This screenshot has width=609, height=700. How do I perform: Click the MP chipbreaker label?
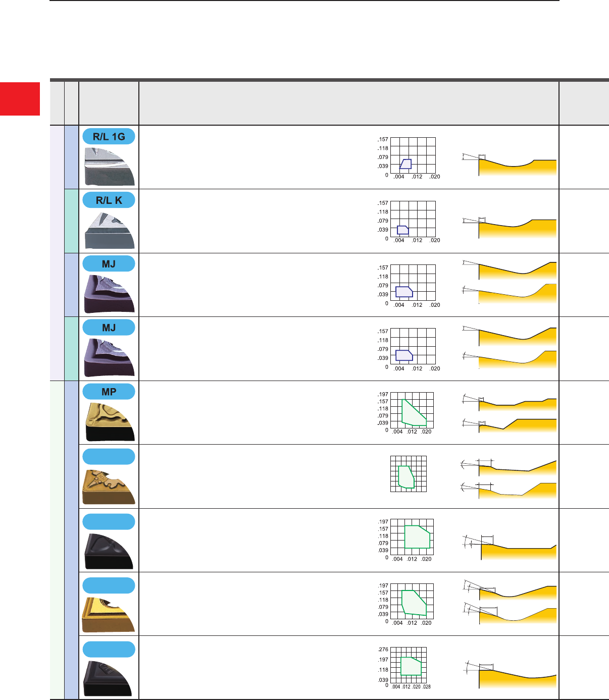109,392
